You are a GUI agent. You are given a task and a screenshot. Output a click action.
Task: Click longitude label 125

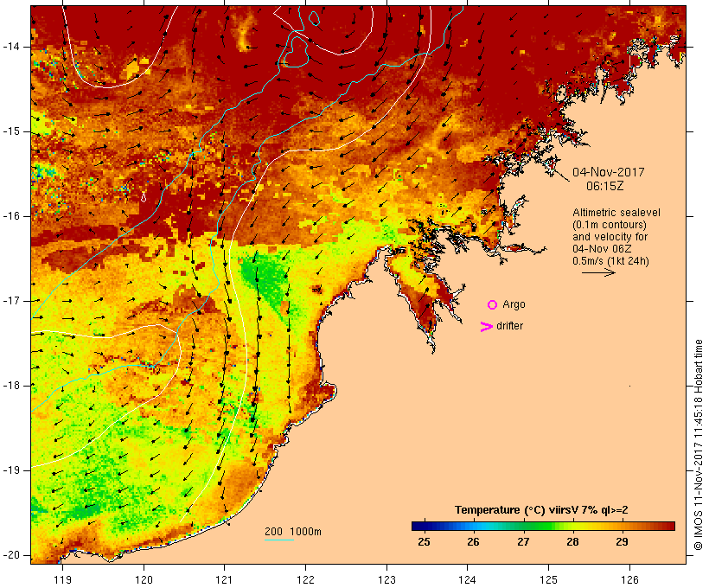point(548,579)
